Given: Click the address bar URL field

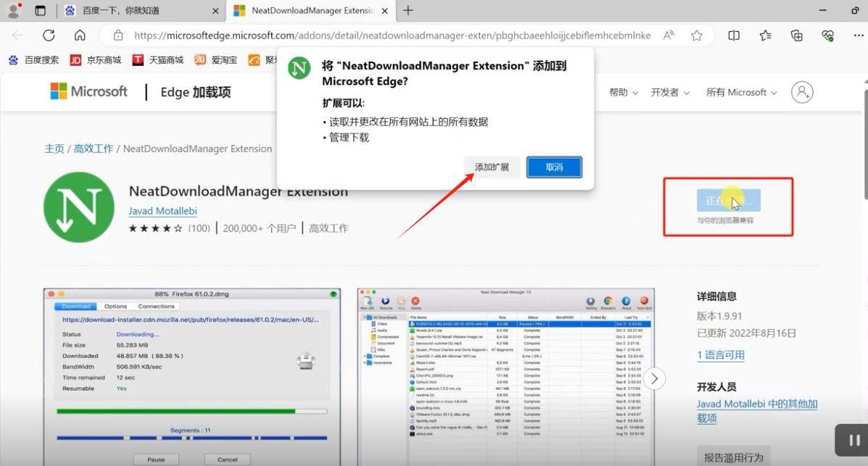Looking at the screenshot, I should (392, 36).
